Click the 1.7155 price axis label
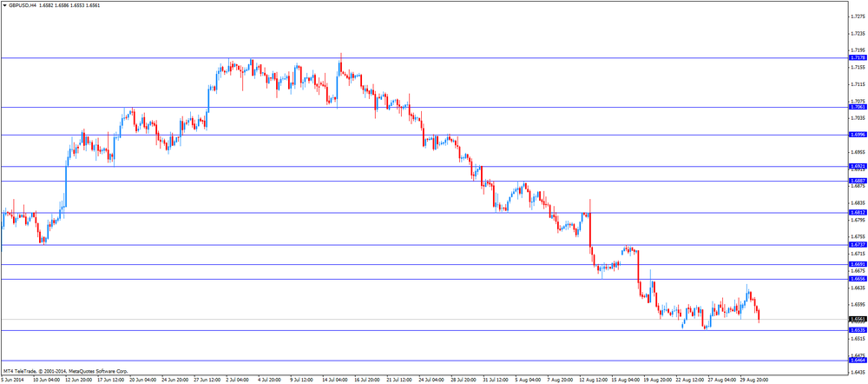This screenshot has height=384, width=868. [857, 67]
